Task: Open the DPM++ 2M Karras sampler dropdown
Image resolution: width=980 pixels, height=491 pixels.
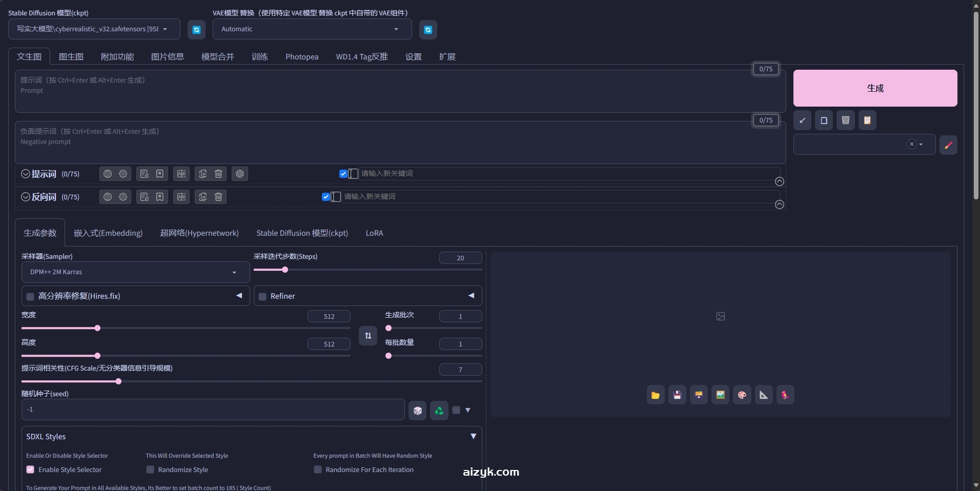Action: coord(134,272)
